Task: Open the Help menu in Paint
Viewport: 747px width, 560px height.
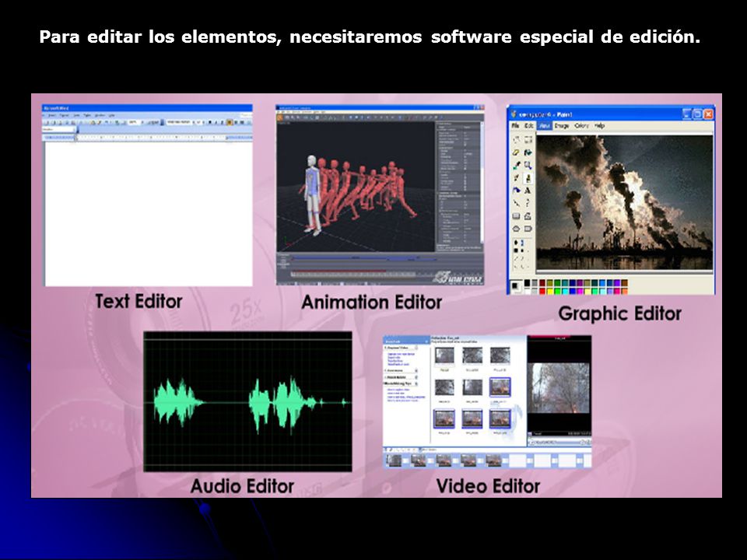Action: point(599,126)
